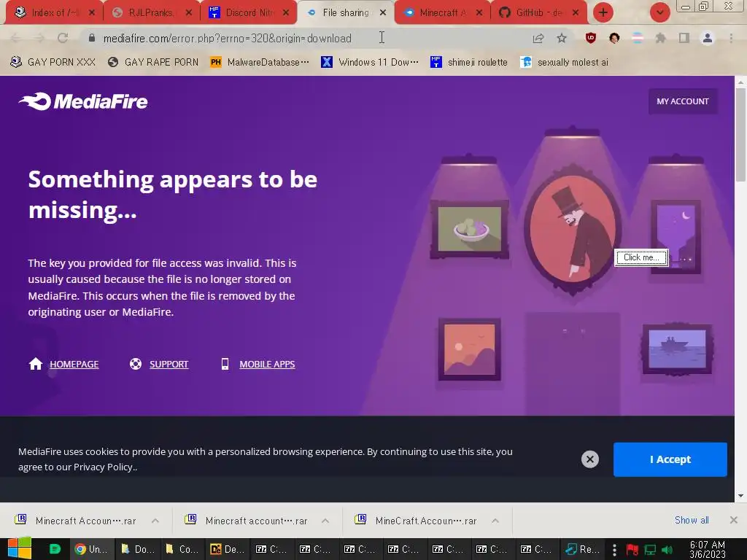Click the lifebuoy icon beside SUPPORT
The image size is (747, 560).
click(x=136, y=364)
